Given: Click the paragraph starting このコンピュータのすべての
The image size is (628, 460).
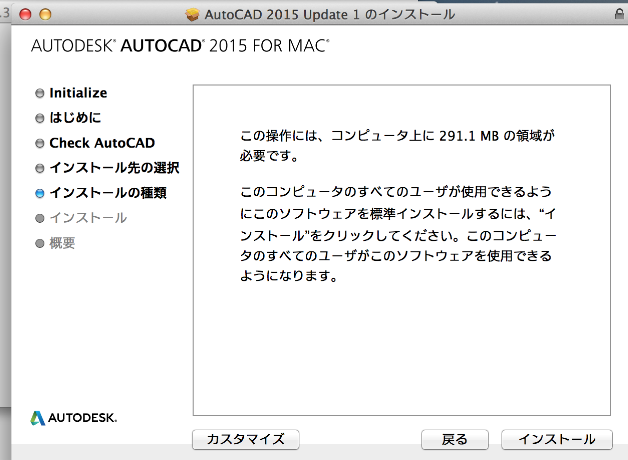Looking at the screenshot, I should [398, 234].
